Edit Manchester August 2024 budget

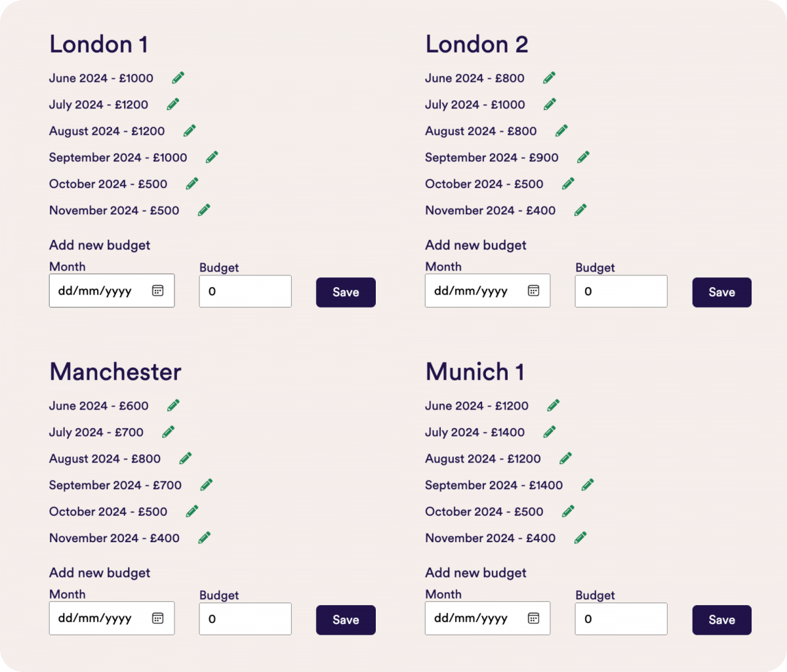point(186,458)
